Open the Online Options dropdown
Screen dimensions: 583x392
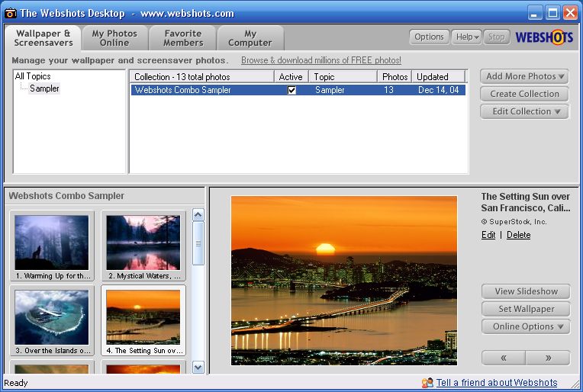[526, 326]
